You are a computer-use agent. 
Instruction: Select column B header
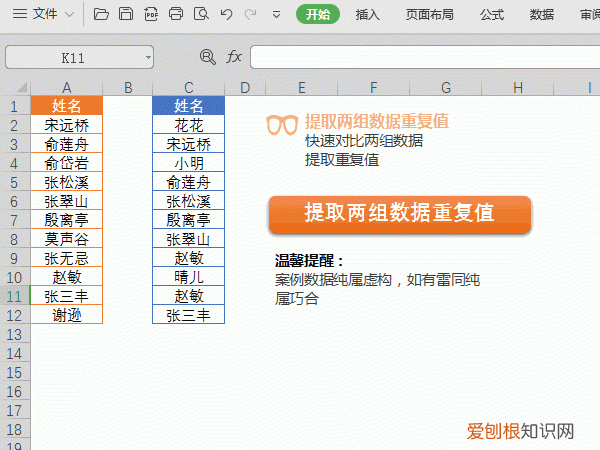(x=128, y=88)
